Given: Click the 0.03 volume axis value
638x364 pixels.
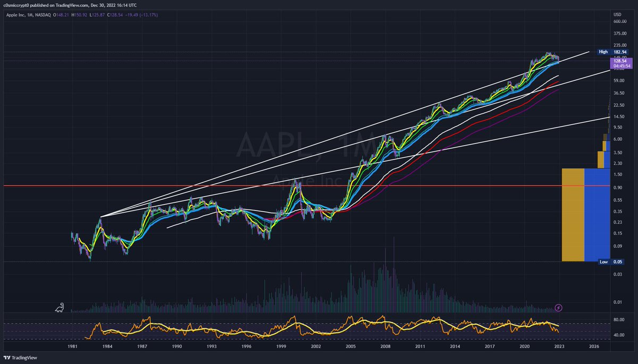Looking at the screenshot, I should pyautogui.click(x=617, y=274).
